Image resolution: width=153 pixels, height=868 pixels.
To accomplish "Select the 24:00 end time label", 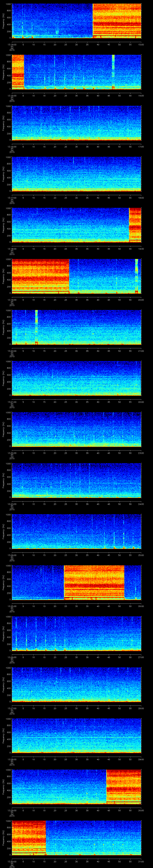I will (x=141, y=504).
